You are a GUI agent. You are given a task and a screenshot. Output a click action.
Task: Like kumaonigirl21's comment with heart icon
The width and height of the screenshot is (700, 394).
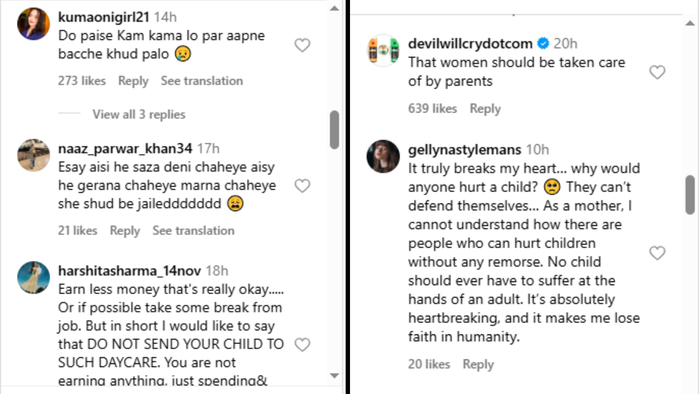pos(302,45)
